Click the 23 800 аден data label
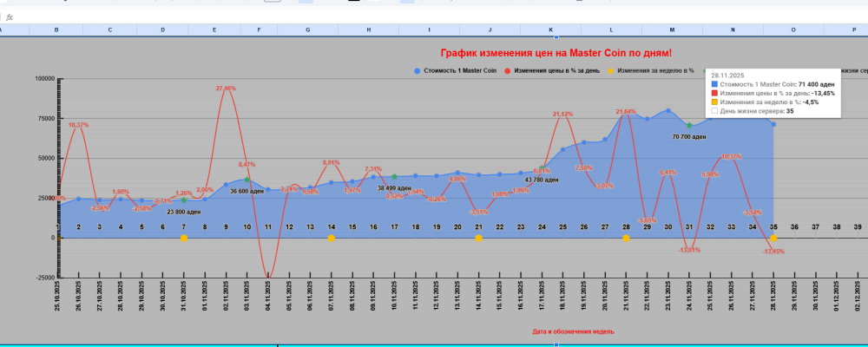 [183, 212]
